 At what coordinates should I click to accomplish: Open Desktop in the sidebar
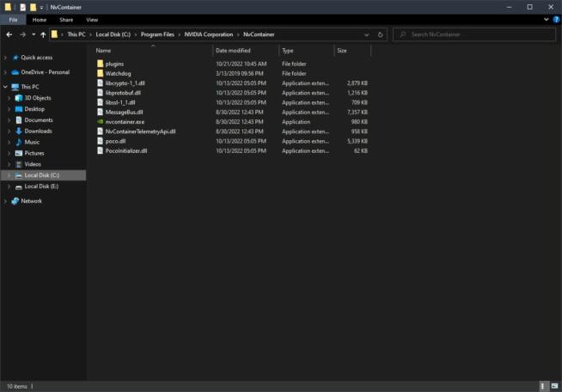click(x=34, y=109)
